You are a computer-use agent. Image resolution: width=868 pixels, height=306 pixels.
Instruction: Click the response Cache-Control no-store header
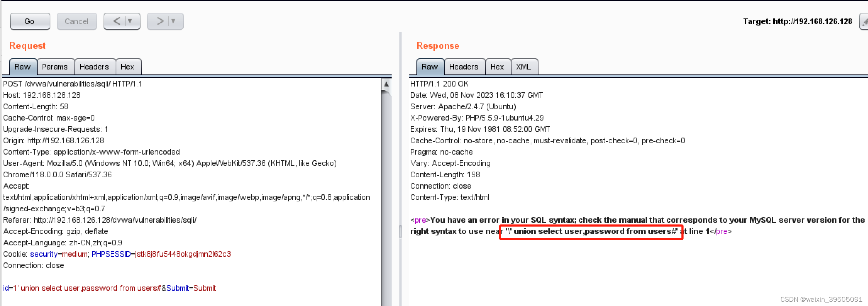(548, 140)
